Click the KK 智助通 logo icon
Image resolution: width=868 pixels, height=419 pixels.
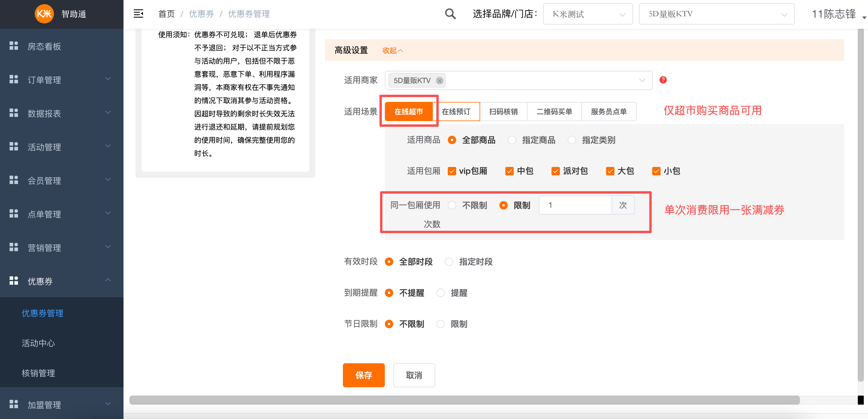44,14
